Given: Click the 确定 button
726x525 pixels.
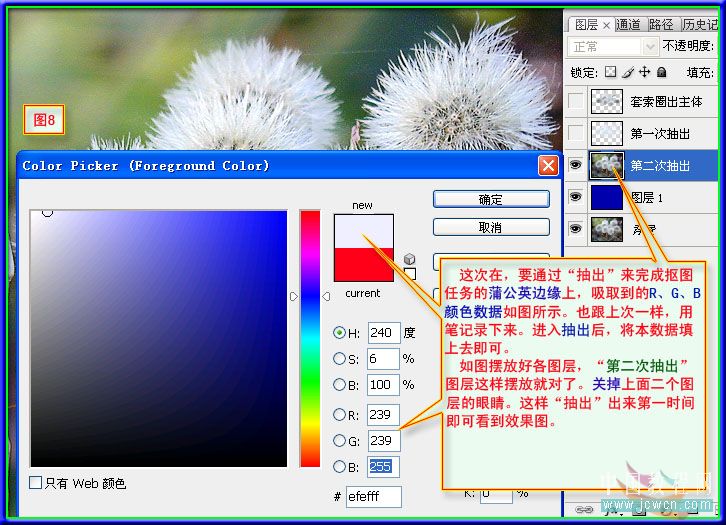Looking at the screenshot, I should pyautogui.click(x=491, y=199).
